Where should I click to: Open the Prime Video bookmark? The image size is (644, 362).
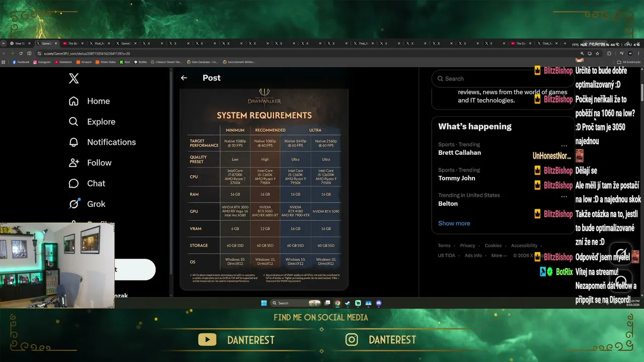tap(106, 62)
